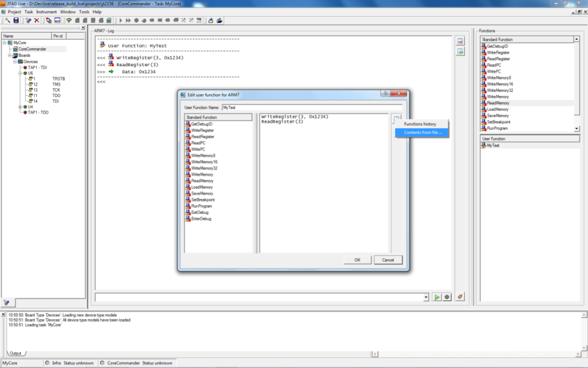Click the CoreCommander status in the status bar
The height and width of the screenshot is (368, 588).
click(x=137, y=363)
